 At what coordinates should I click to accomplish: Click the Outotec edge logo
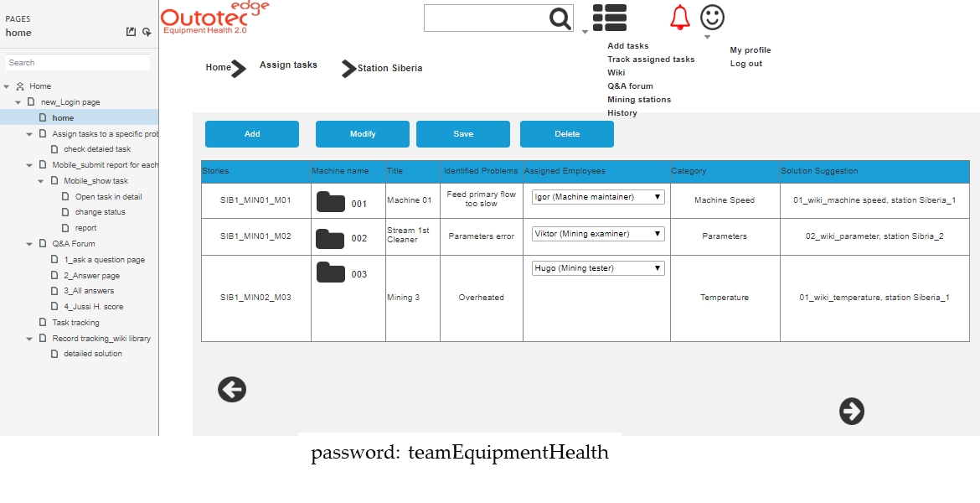[214, 18]
